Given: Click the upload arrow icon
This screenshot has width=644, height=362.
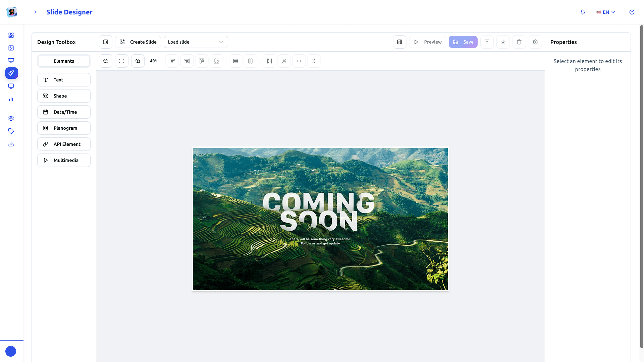Looking at the screenshot, I should tap(487, 42).
